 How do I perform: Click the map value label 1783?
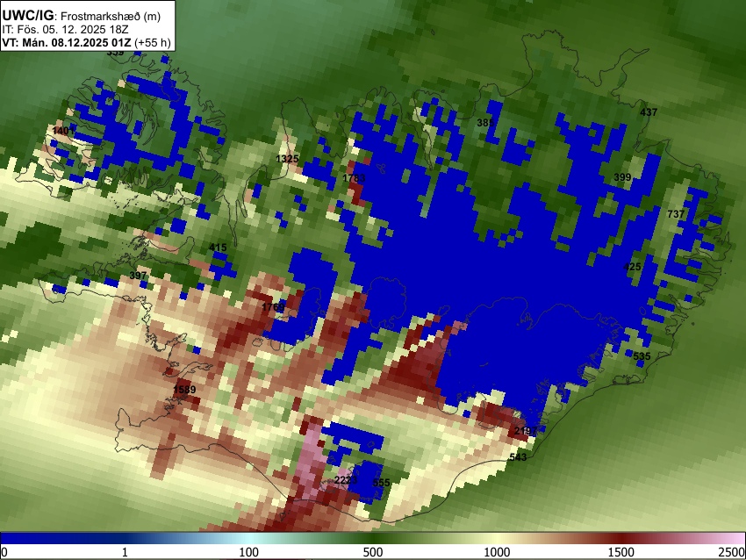pos(354,178)
